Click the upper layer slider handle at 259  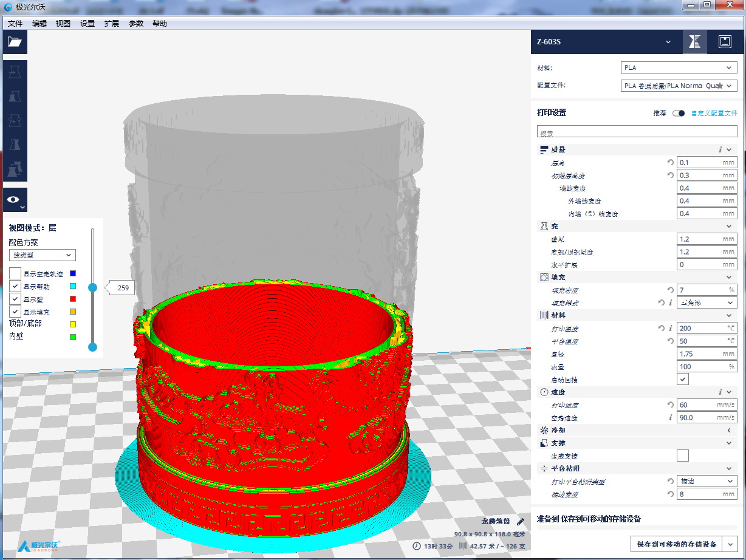coord(93,288)
